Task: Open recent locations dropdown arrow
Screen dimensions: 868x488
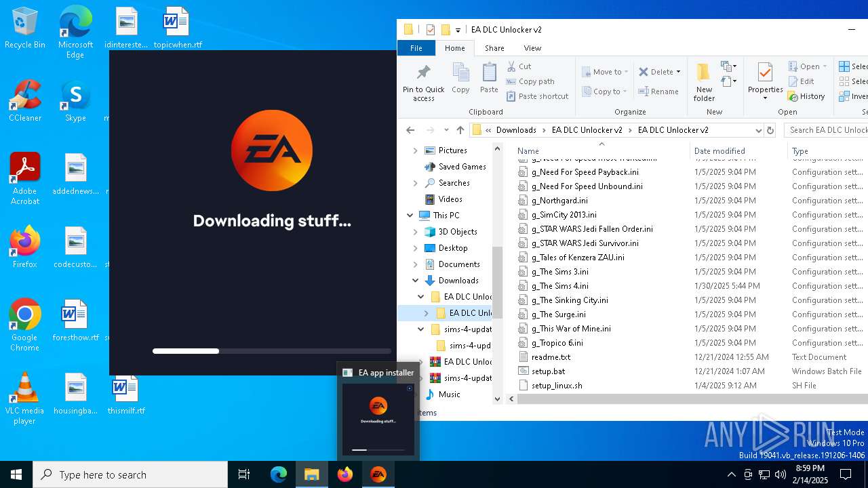Action: (446, 130)
